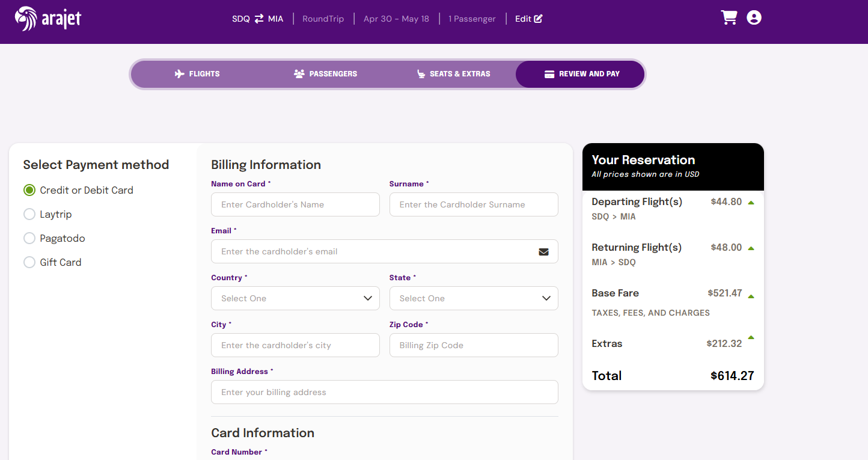This screenshot has height=460, width=868.
Task: Open the Country dropdown
Action: 295,298
